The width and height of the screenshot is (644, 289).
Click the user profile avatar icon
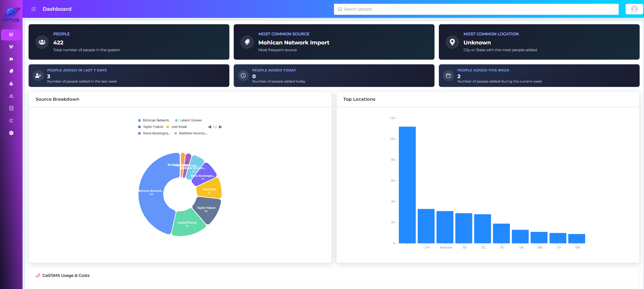tap(634, 9)
